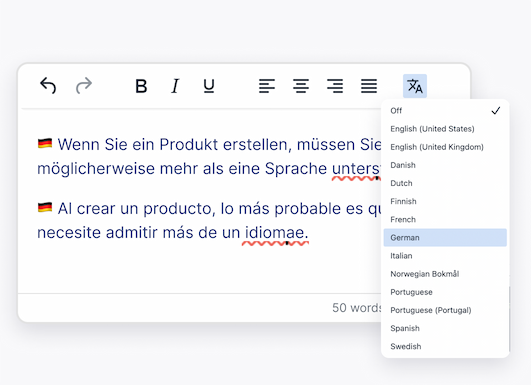Select Danish language
The image size is (531, 385).
tap(445, 165)
